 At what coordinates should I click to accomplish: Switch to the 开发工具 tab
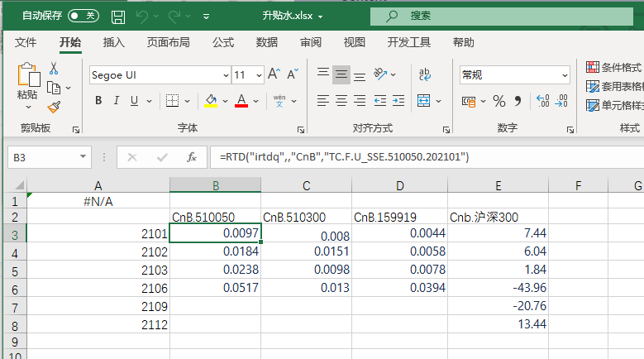tap(408, 42)
